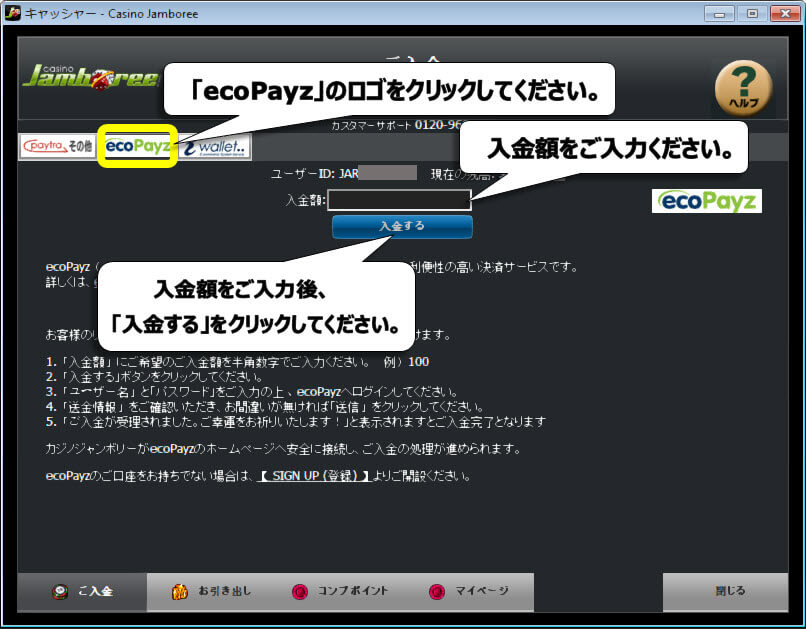Minimize the キャッシャー window
This screenshot has height=629, width=806.
(719, 14)
